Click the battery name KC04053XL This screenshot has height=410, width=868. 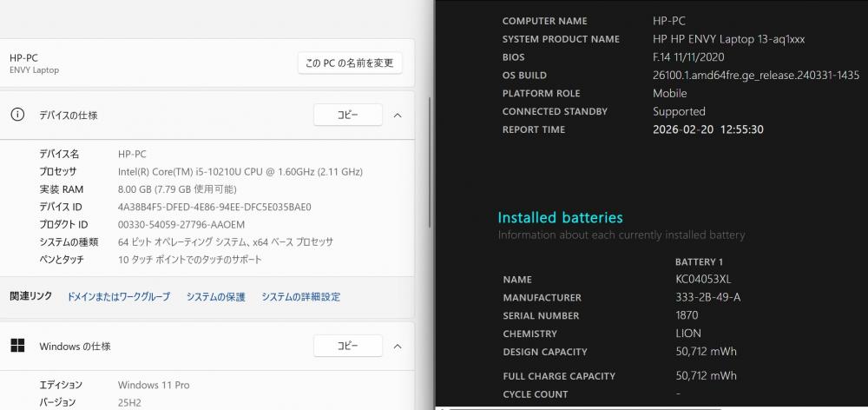(x=703, y=279)
